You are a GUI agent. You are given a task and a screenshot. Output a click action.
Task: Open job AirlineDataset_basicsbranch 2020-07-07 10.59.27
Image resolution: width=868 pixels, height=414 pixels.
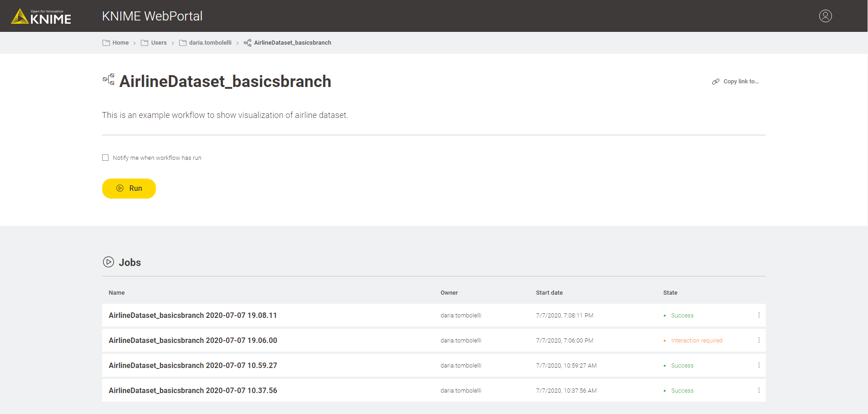(193, 365)
